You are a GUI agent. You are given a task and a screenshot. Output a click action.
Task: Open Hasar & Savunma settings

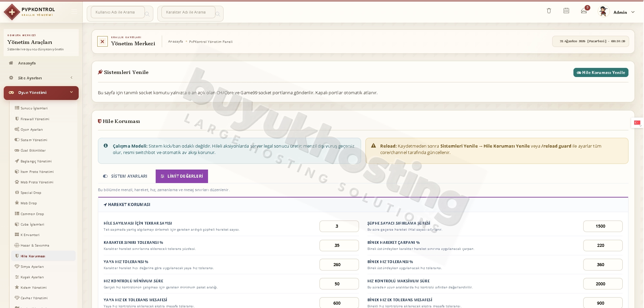[x=43, y=245]
